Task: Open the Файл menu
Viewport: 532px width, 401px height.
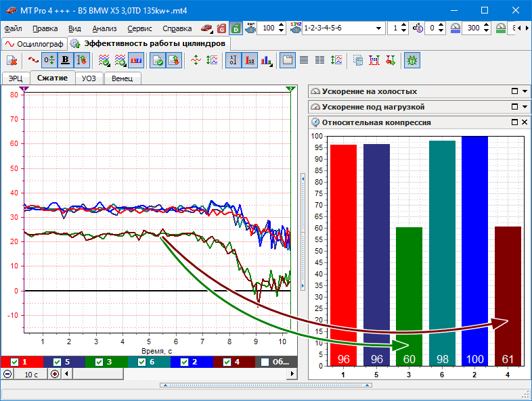Action: (13, 28)
